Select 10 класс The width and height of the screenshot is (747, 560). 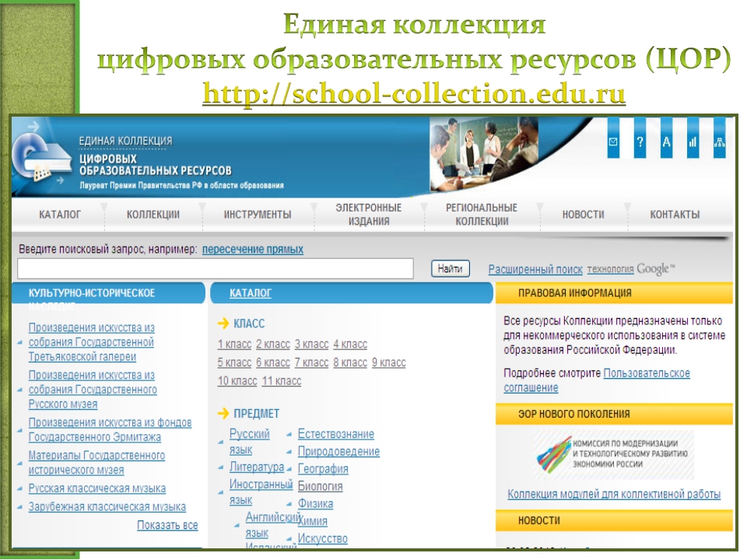tap(237, 381)
